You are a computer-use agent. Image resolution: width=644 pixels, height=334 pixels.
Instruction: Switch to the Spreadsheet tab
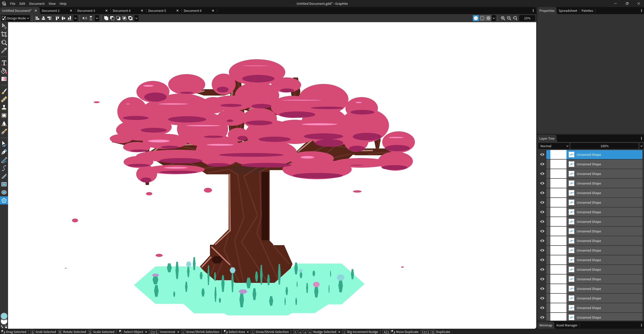[568, 11]
